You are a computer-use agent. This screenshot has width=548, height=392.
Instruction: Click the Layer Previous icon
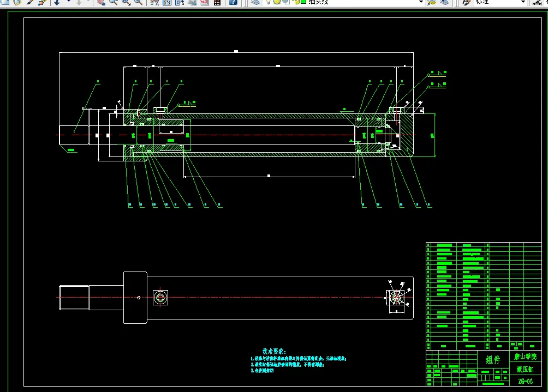click(444, 2)
